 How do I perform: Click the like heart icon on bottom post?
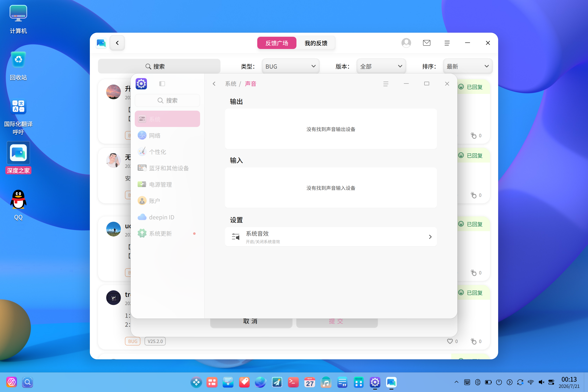pos(450,341)
